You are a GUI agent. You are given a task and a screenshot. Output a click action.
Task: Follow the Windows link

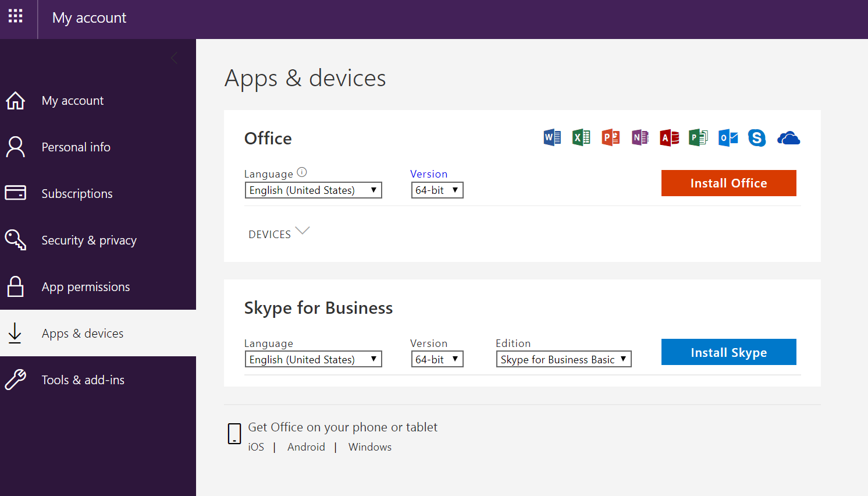pyautogui.click(x=370, y=447)
